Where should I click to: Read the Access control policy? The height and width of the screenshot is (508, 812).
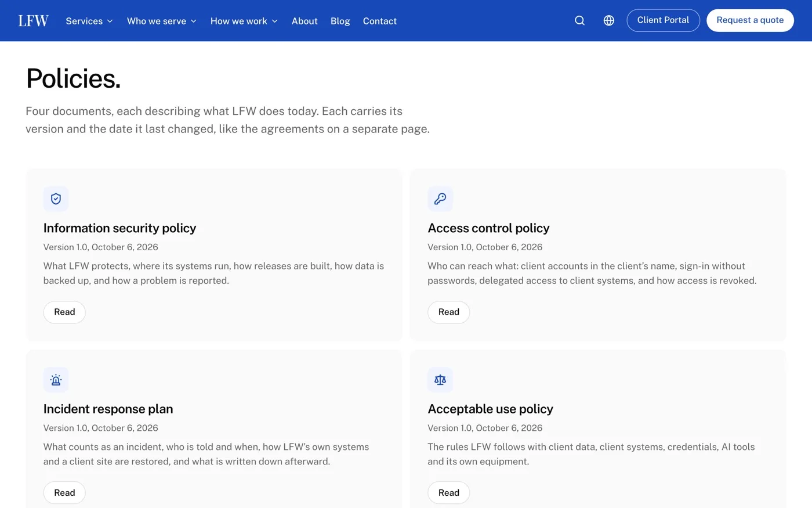click(449, 312)
